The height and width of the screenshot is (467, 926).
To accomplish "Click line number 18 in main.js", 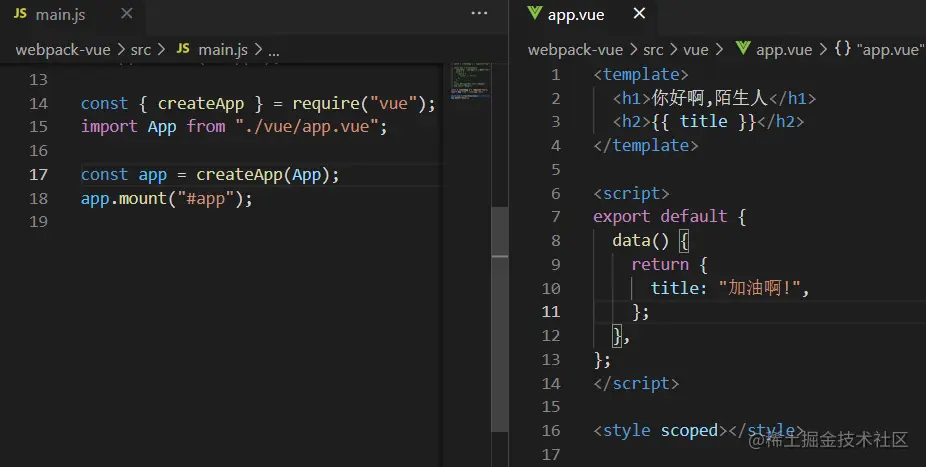I will (x=38, y=198).
